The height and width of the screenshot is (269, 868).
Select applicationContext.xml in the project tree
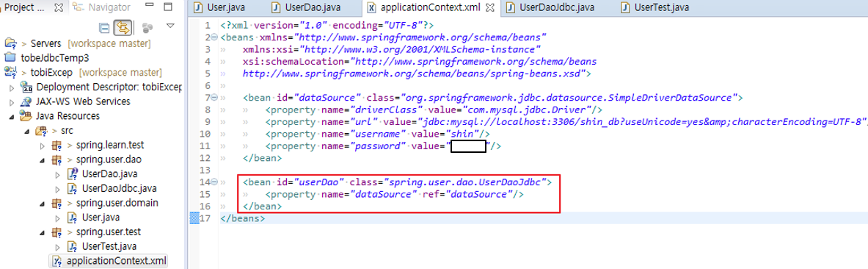coord(116,261)
